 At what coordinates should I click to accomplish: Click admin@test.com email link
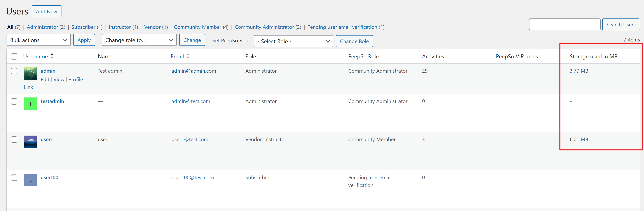[191, 101]
